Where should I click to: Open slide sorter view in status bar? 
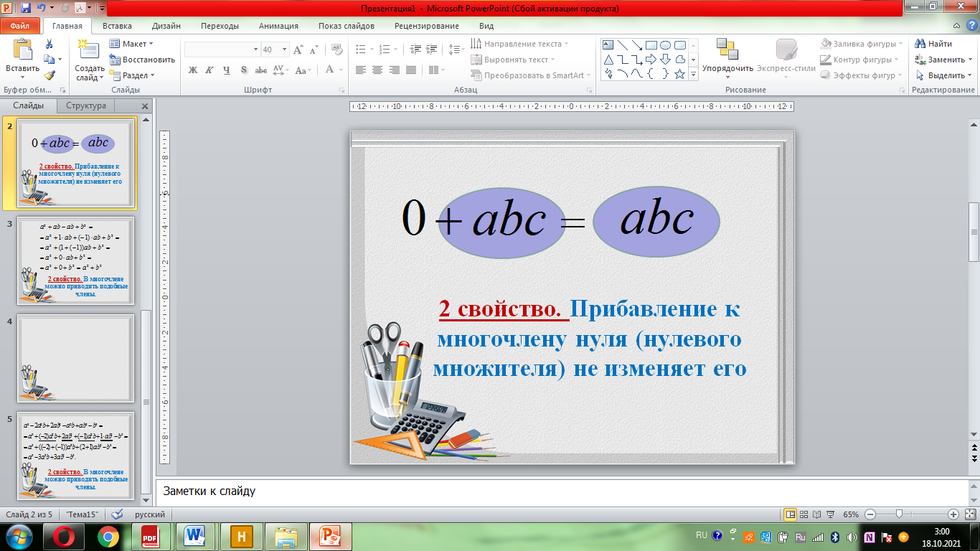pos(805,514)
